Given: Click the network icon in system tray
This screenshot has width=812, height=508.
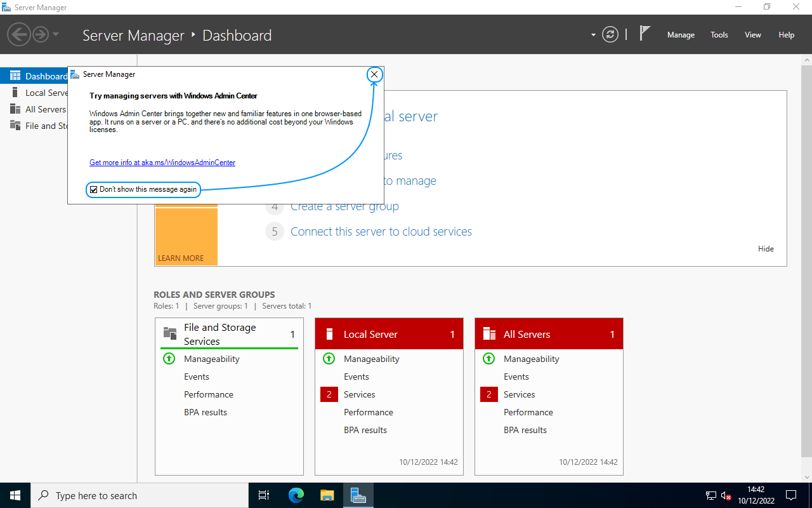Looking at the screenshot, I should click(x=711, y=495).
